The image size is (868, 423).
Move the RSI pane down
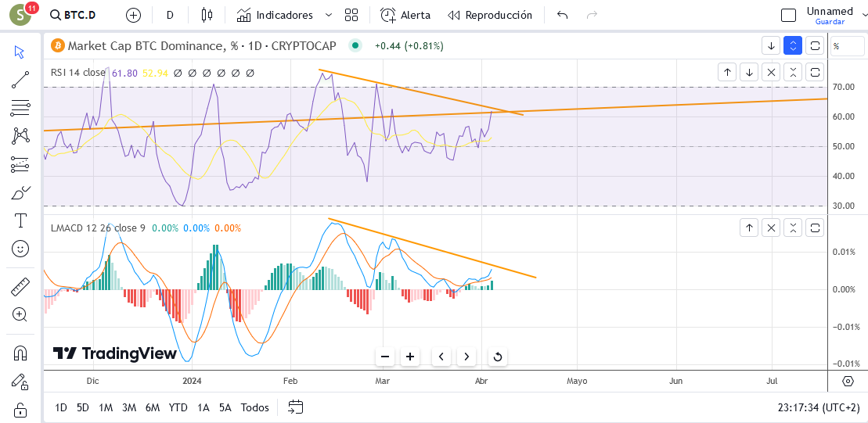click(749, 72)
